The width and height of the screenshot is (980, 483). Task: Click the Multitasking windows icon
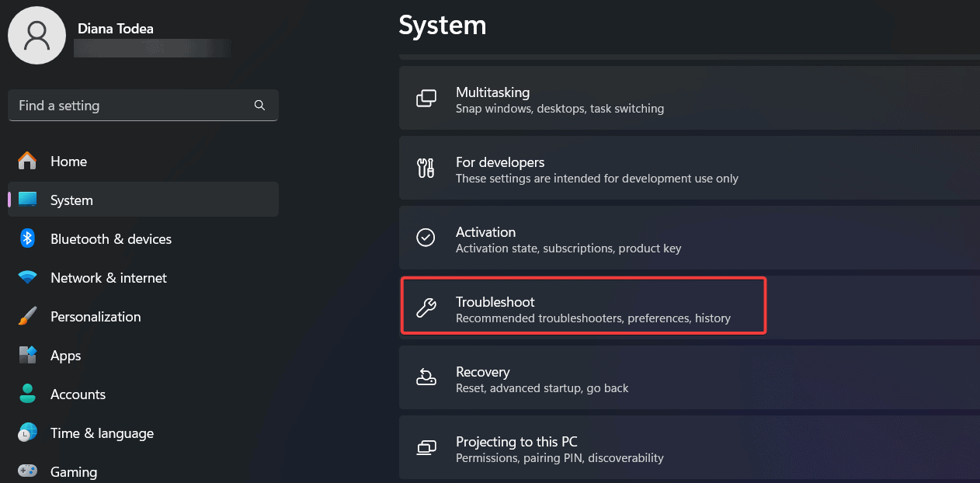pyautogui.click(x=426, y=99)
